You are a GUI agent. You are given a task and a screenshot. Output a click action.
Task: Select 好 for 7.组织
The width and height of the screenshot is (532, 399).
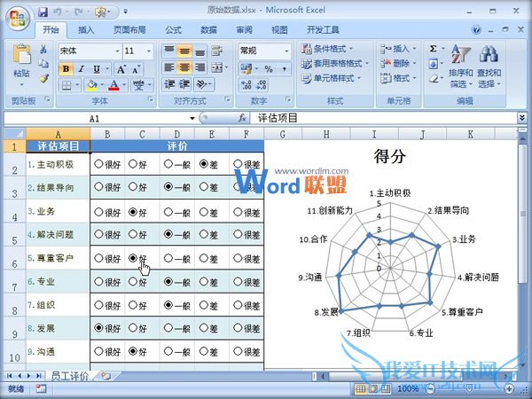pyautogui.click(x=133, y=305)
